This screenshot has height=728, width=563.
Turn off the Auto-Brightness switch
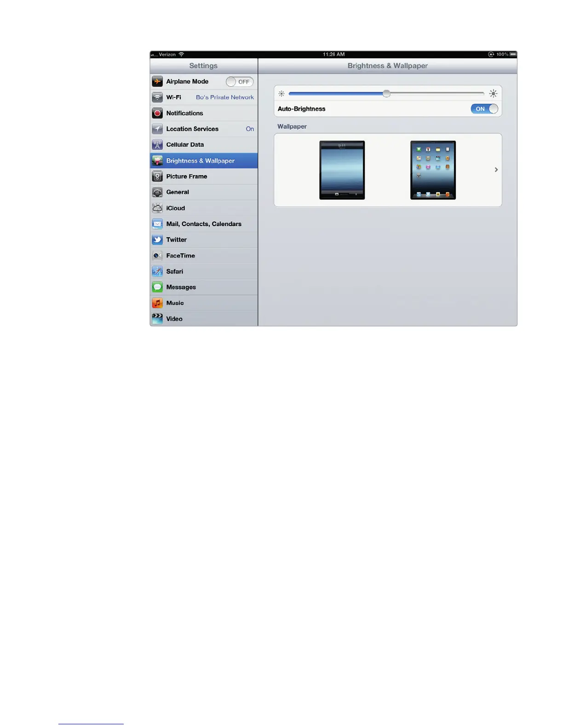[x=484, y=109]
